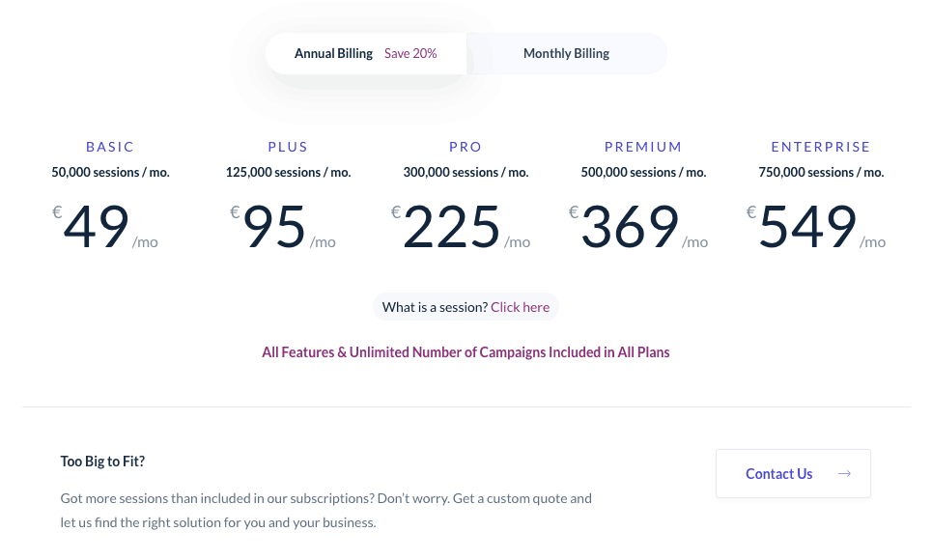The image size is (932, 560).
Task: Switch to Monthly Billing option
Action: (567, 53)
